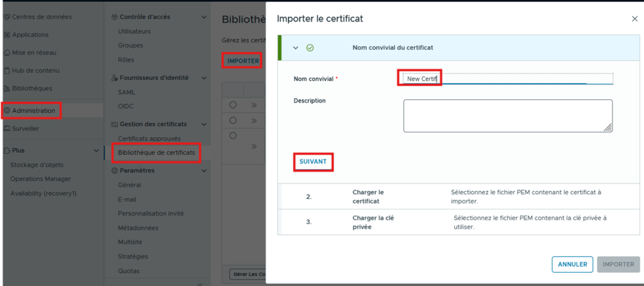Close the Importer le certificat dialog

[635, 19]
